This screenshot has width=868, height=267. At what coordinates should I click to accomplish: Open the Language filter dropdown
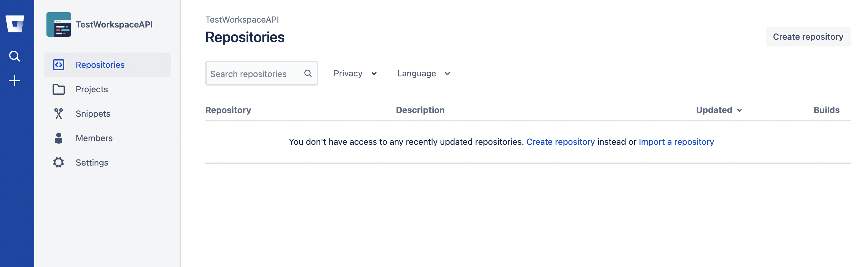pyautogui.click(x=423, y=73)
